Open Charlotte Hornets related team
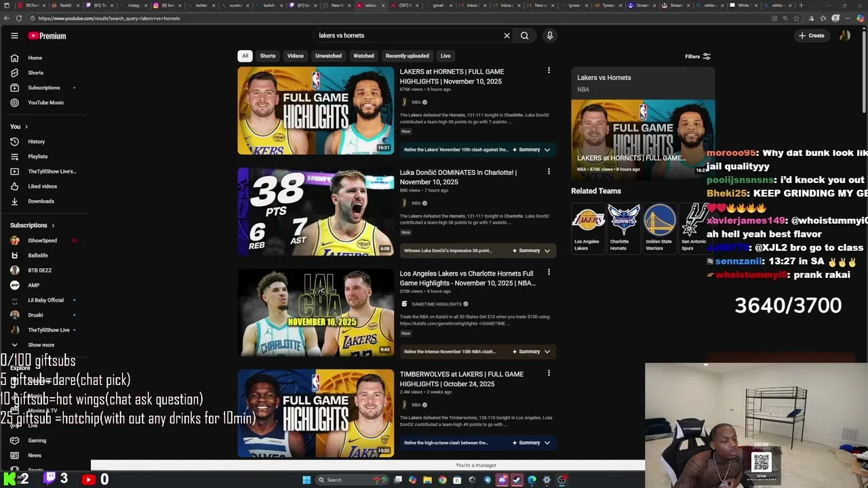The image size is (868, 488). (x=623, y=228)
